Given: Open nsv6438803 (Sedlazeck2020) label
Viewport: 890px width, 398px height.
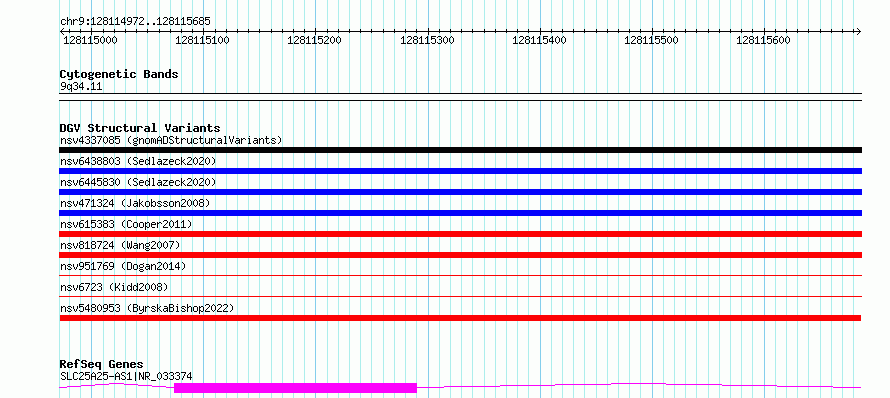Looking at the screenshot, I should click(x=138, y=161).
